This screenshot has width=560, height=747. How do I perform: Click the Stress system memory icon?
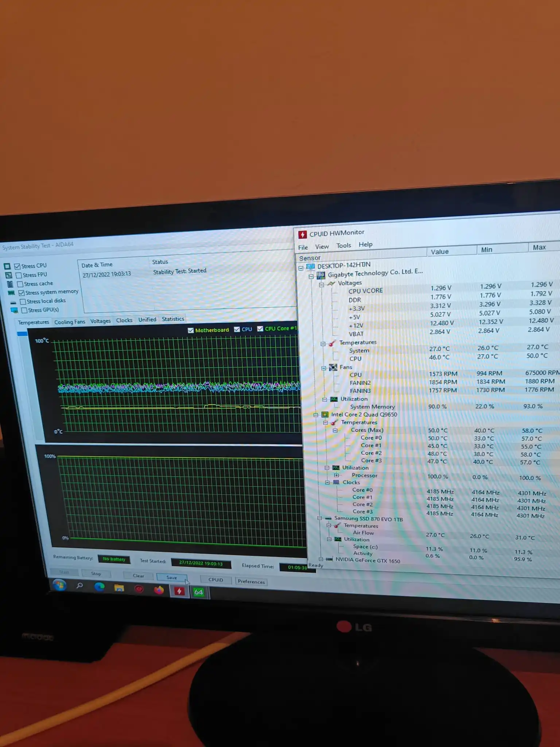click(x=11, y=293)
